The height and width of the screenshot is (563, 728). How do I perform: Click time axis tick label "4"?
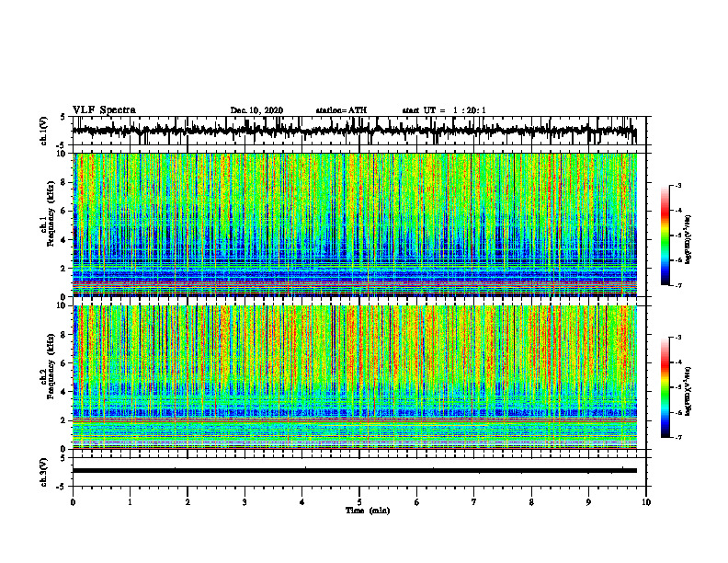coord(302,502)
